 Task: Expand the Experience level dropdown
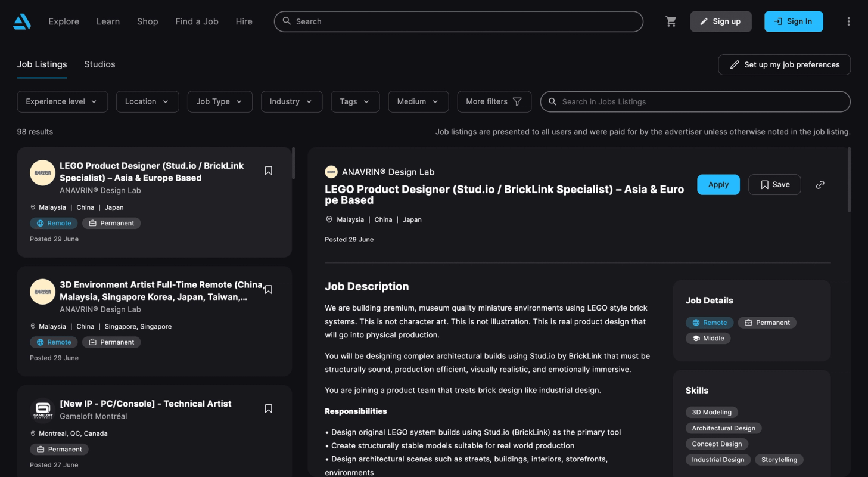tap(62, 101)
